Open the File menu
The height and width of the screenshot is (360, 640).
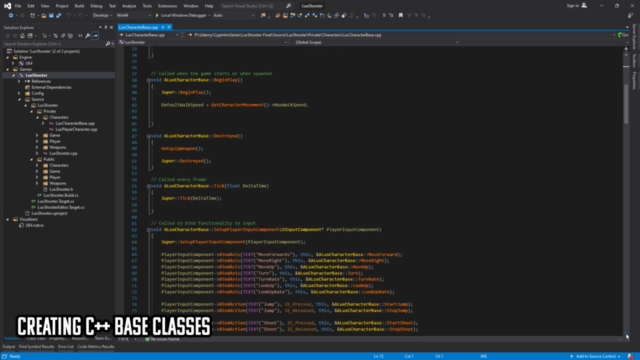(18, 6)
